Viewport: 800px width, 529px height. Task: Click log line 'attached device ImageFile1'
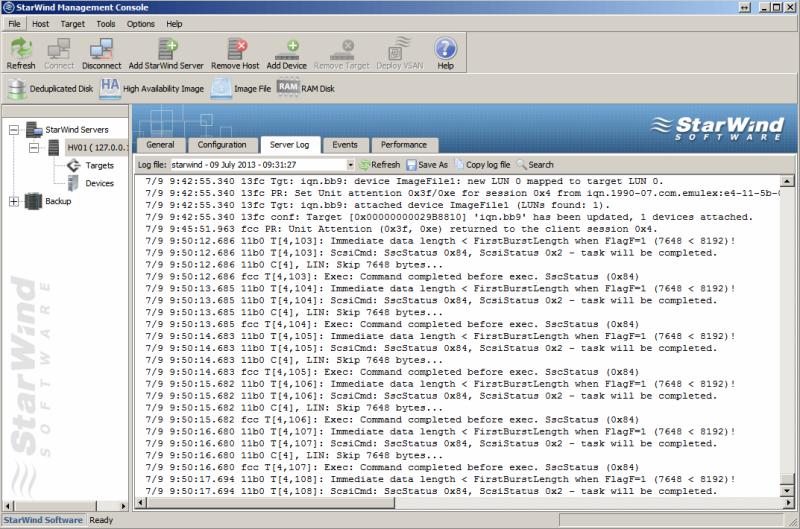coord(377,205)
